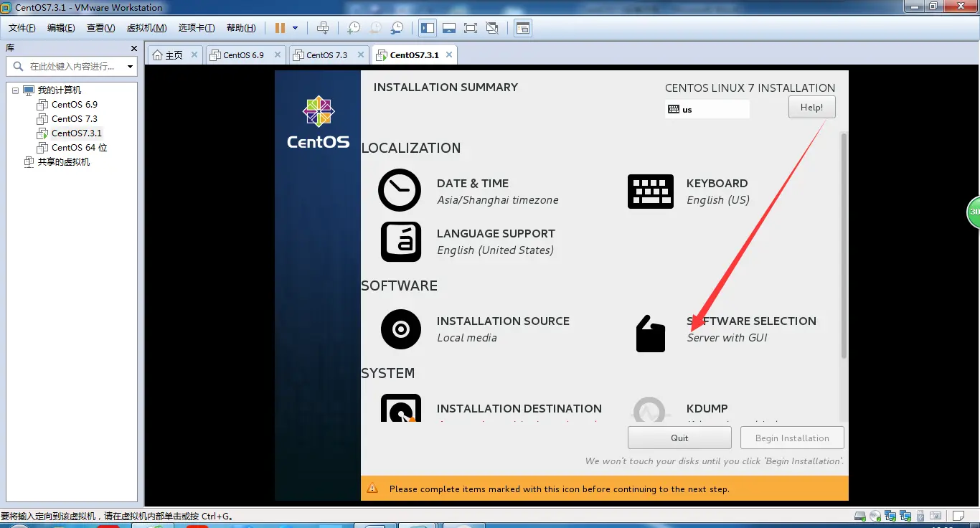
Task: Open the INSTALLATION DESTINATION disk icon
Action: point(401,408)
